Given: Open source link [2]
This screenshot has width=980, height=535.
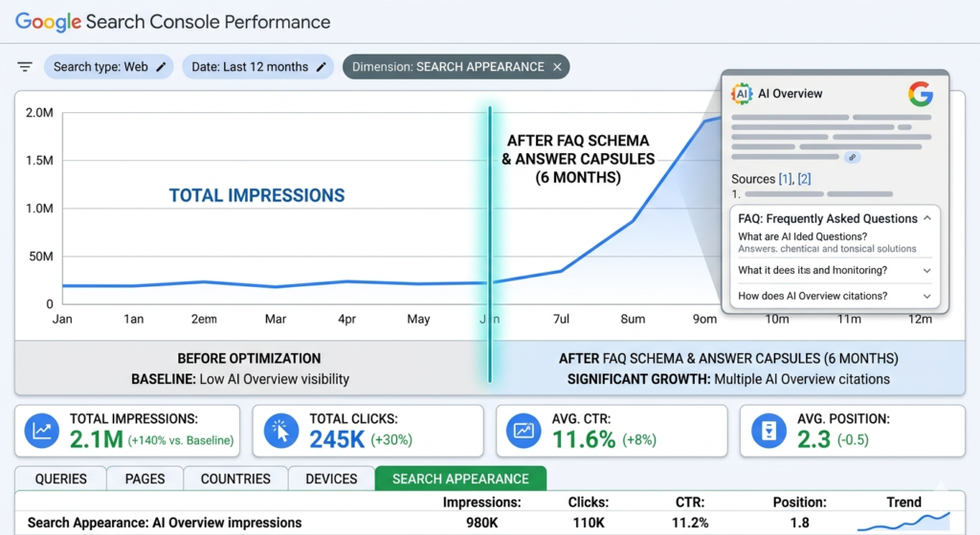Looking at the screenshot, I should pos(804,179).
